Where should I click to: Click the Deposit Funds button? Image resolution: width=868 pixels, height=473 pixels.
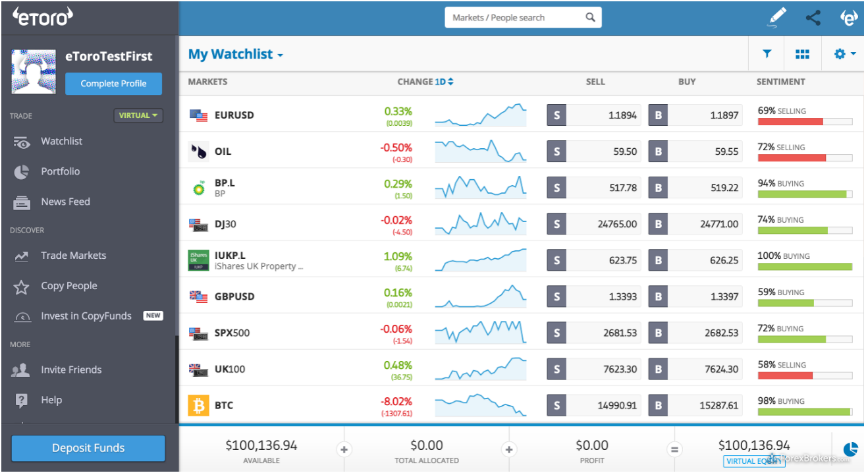tap(88, 448)
